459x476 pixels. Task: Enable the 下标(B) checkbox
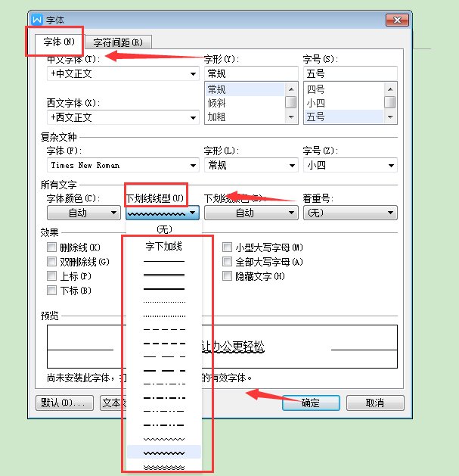tap(52, 290)
